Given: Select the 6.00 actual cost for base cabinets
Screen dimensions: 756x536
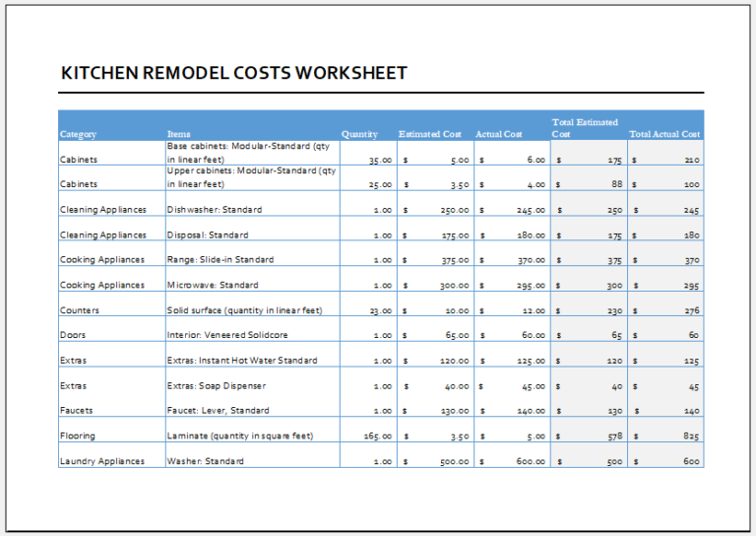Looking at the screenshot, I should tap(513, 153).
